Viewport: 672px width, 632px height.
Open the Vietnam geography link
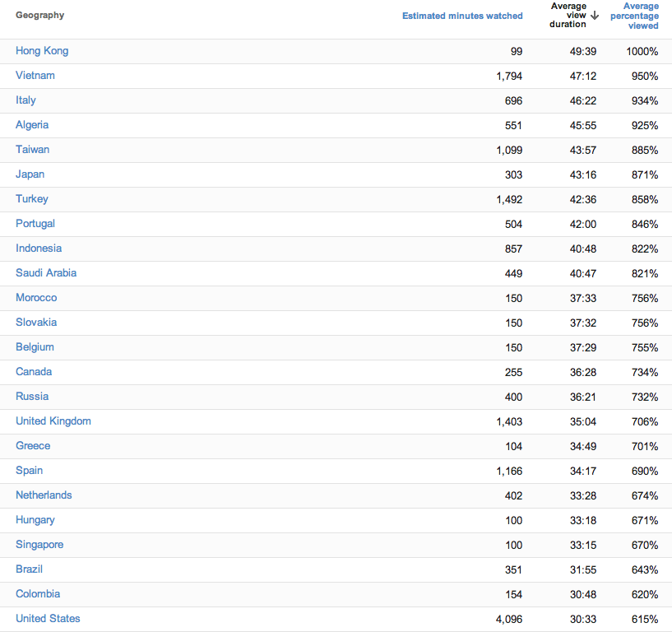(35, 76)
